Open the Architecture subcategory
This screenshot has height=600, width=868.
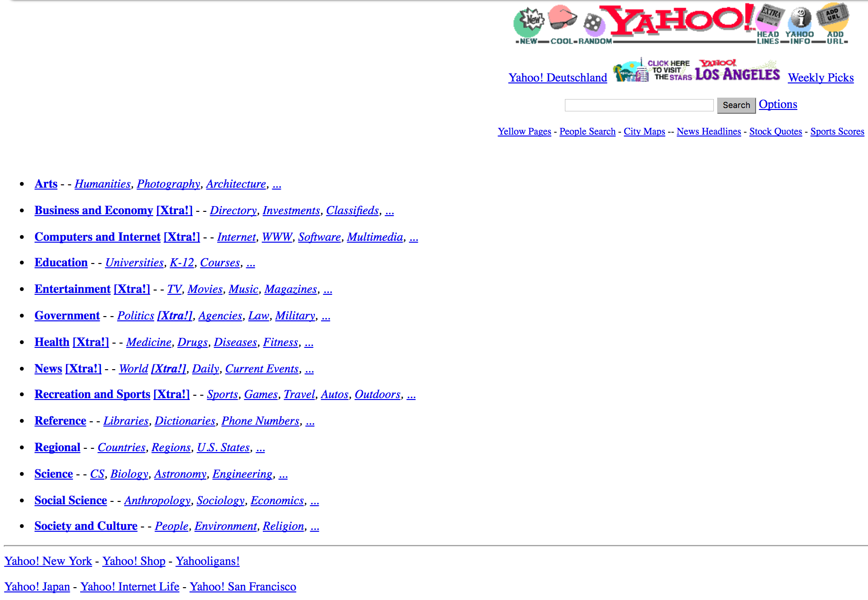(236, 184)
